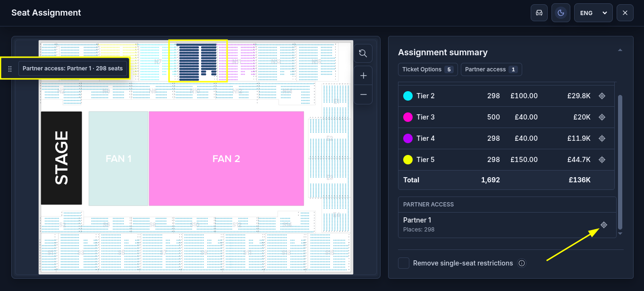Viewport: 644px width, 291px height.
Task: Locate Tier 5 seats on map
Action: pos(602,160)
